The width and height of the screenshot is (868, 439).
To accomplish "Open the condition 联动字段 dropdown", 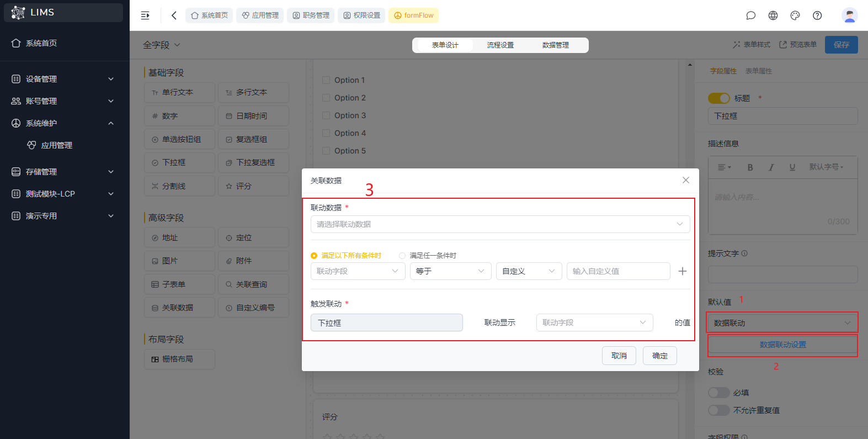I will [358, 271].
